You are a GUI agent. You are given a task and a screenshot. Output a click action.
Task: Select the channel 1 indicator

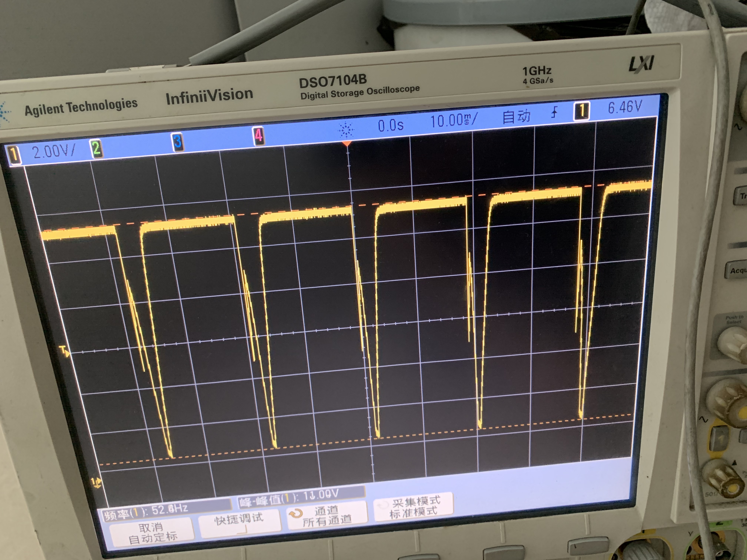pos(14,155)
